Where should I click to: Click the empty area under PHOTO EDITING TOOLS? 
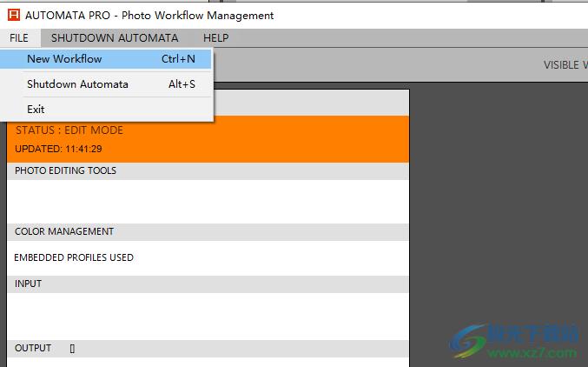pyautogui.click(x=207, y=201)
